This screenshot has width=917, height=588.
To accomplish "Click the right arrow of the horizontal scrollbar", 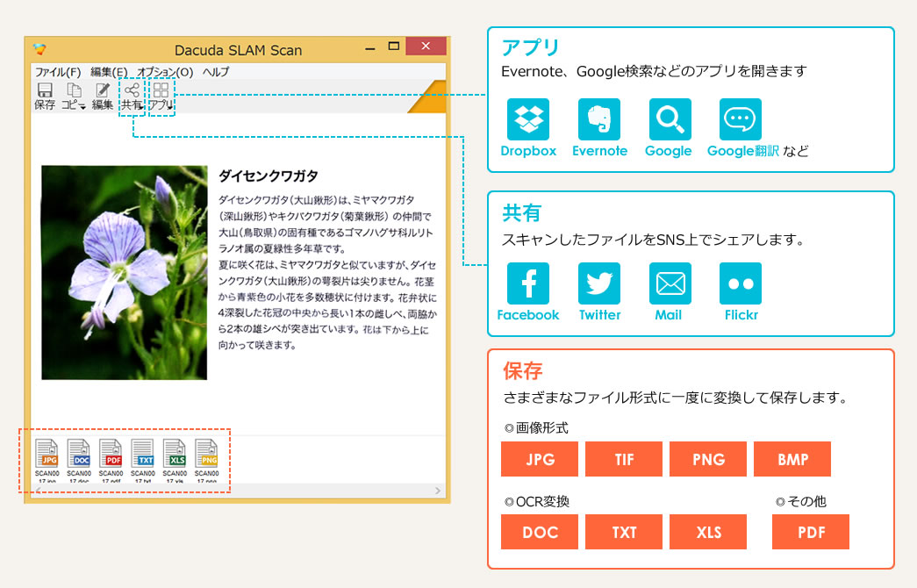I will [438, 491].
